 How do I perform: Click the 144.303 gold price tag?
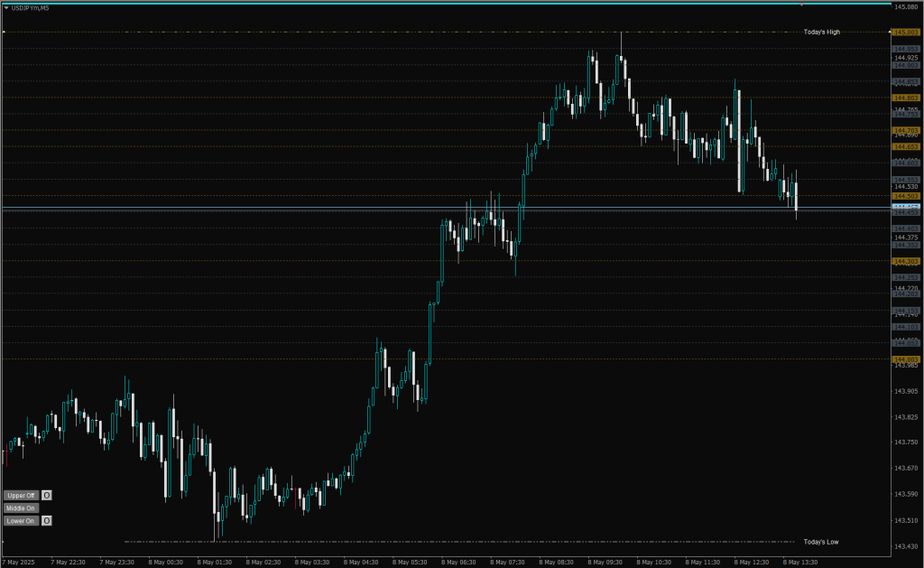click(x=905, y=261)
